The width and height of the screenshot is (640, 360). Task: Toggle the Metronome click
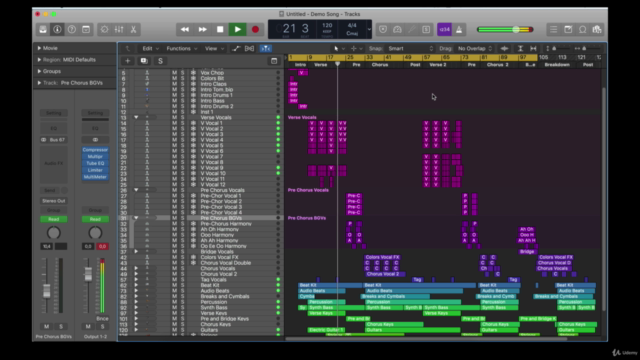459,29
